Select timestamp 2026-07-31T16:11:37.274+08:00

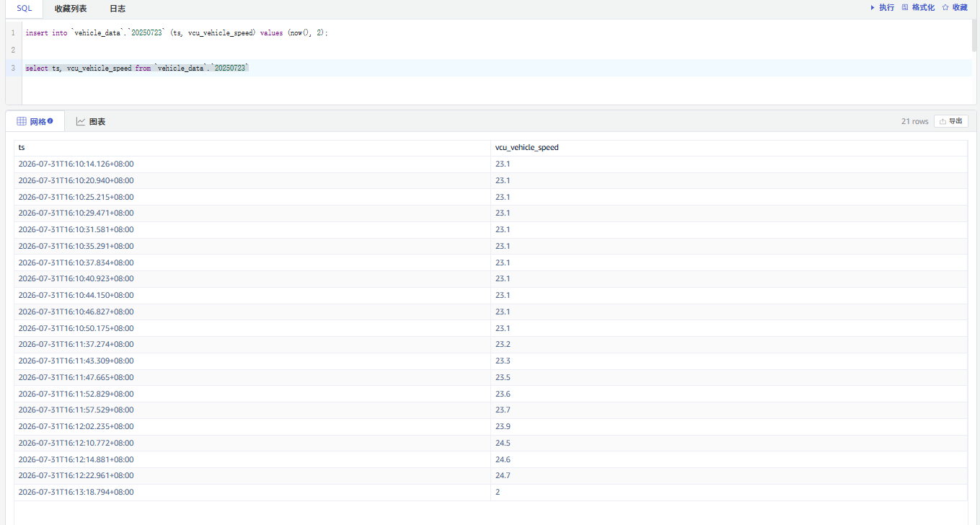[x=76, y=344]
